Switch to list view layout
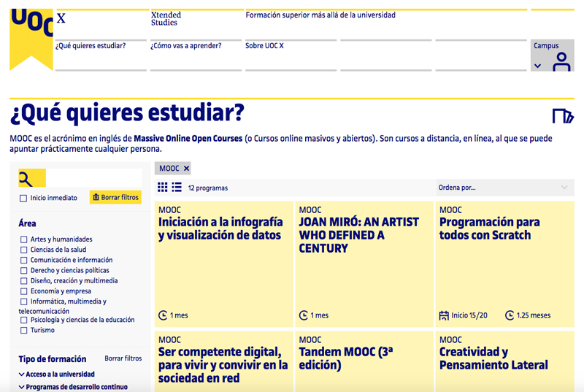This screenshot has height=392, width=584. (177, 188)
